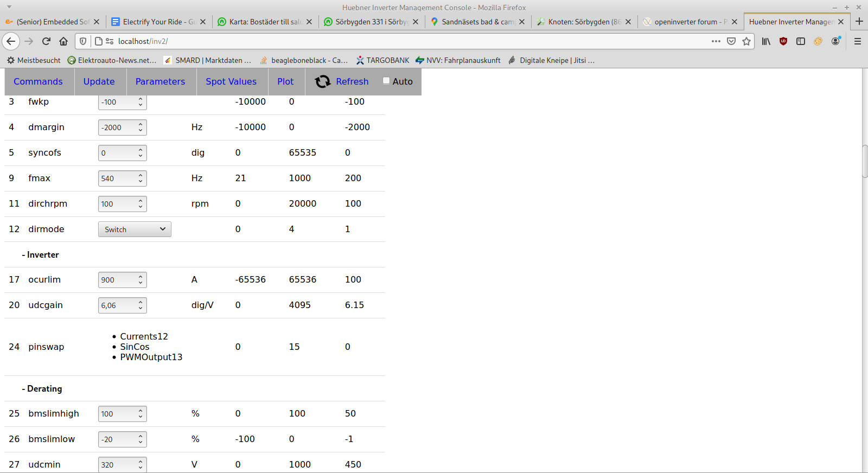
Task: Open a new browser tab with the plus button
Action: (x=859, y=22)
